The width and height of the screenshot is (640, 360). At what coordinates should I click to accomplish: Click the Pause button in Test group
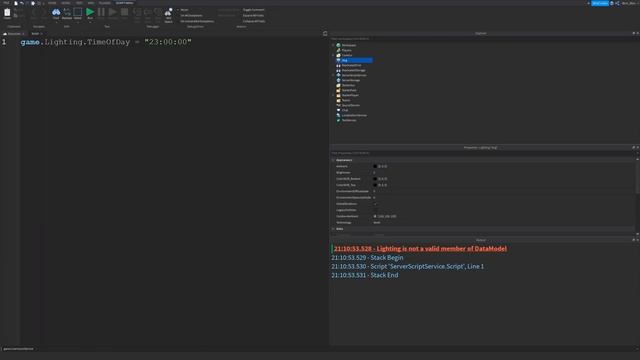click(101, 12)
